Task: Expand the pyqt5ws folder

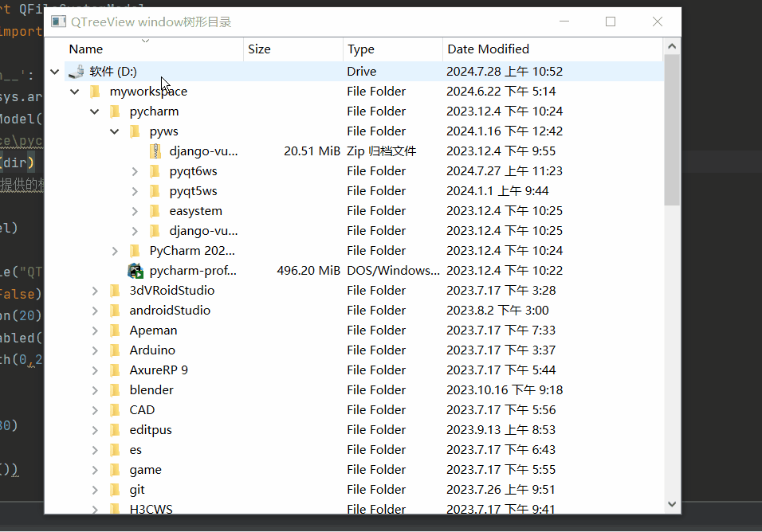Action: [135, 191]
